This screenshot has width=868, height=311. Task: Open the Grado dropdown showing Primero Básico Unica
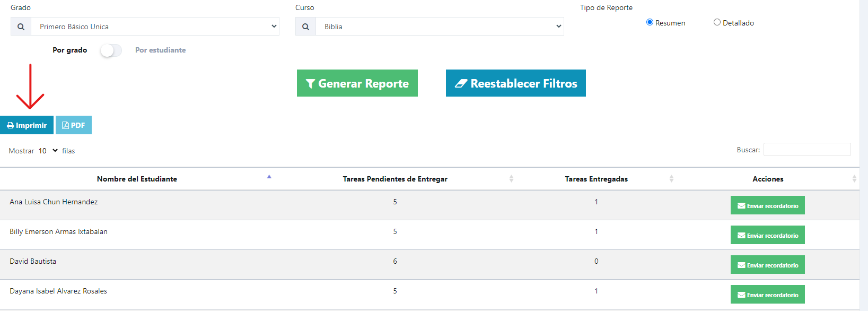(155, 27)
